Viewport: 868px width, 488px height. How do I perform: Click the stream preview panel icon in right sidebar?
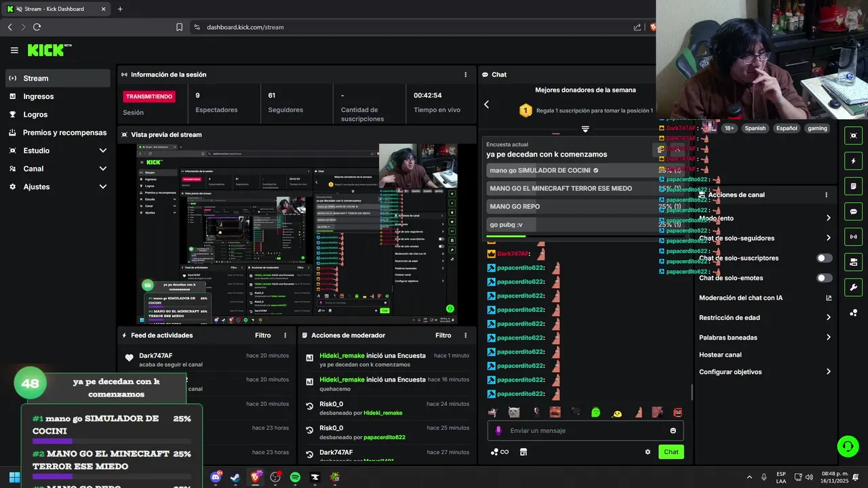click(853, 136)
